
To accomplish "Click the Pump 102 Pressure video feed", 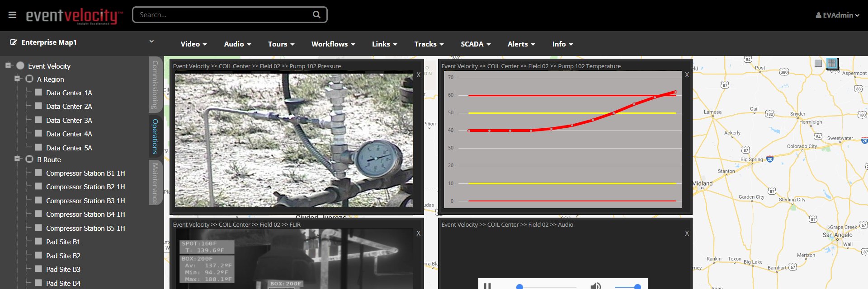I will (294, 140).
